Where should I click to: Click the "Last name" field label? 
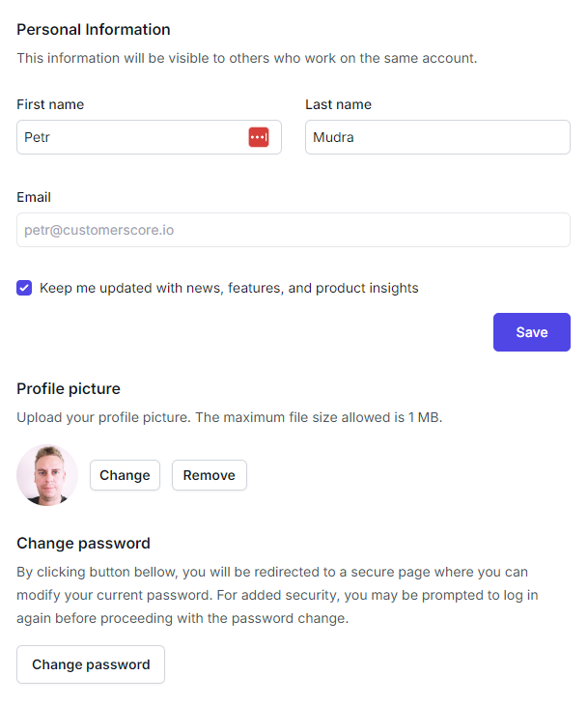coord(338,104)
